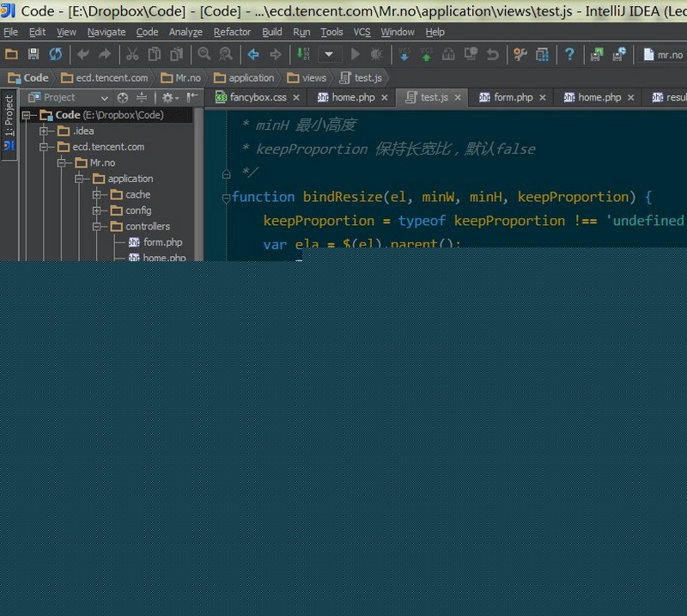Click the Paste clipboard icon

(x=177, y=54)
